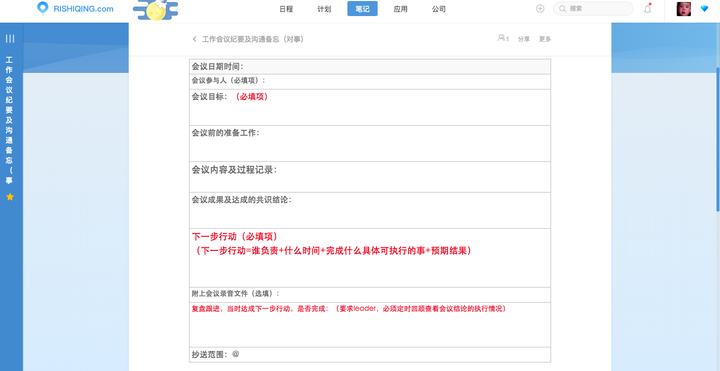The width and height of the screenshot is (720, 371).
Task: Click the moon cloud banner graphic
Action: [156, 11]
